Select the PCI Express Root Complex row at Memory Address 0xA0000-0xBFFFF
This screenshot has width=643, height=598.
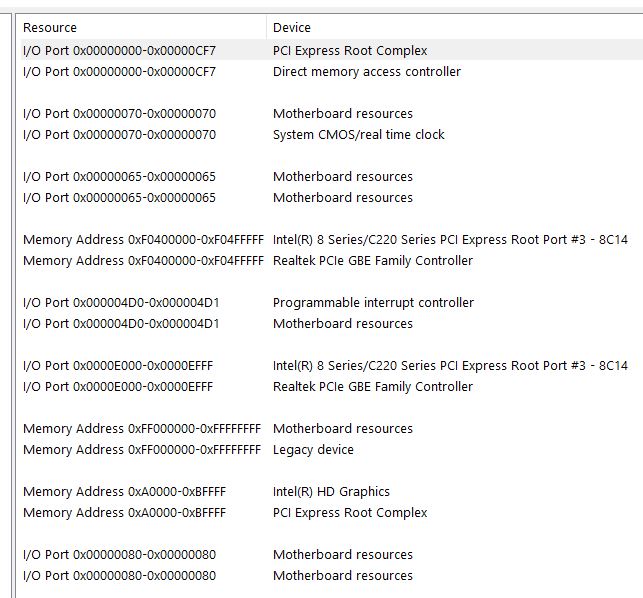click(332, 512)
